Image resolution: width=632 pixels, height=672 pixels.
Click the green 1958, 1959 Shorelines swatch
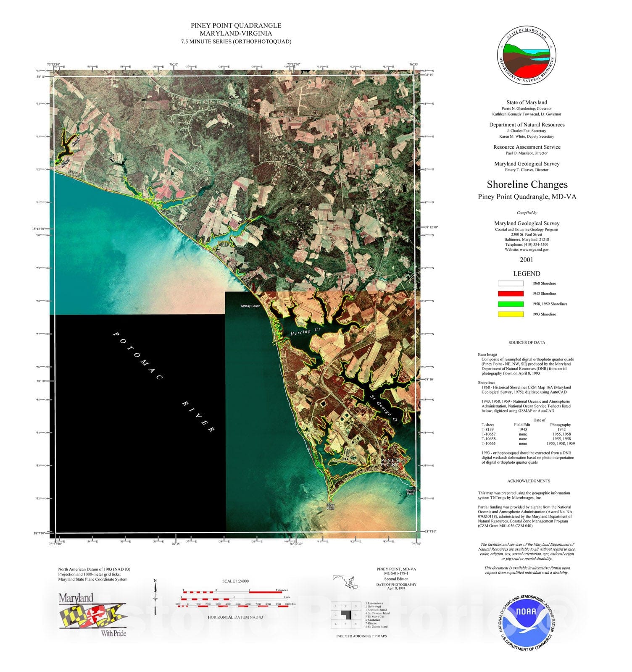pyautogui.click(x=511, y=304)
